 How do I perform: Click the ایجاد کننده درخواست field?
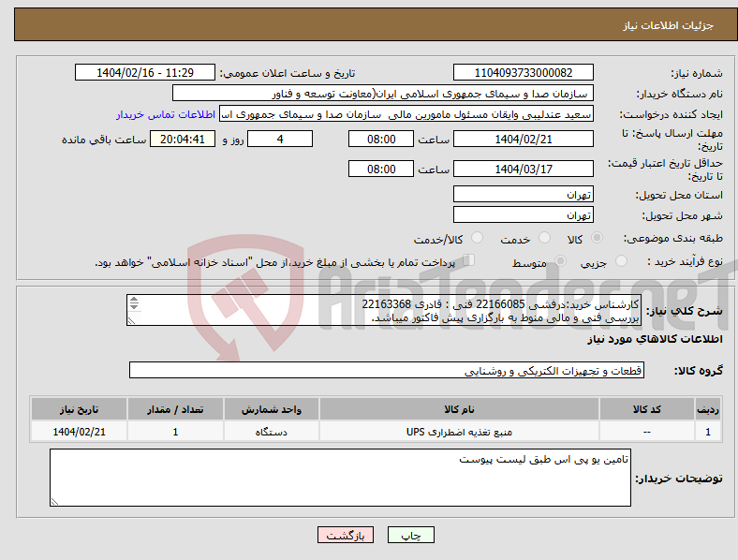406,114
